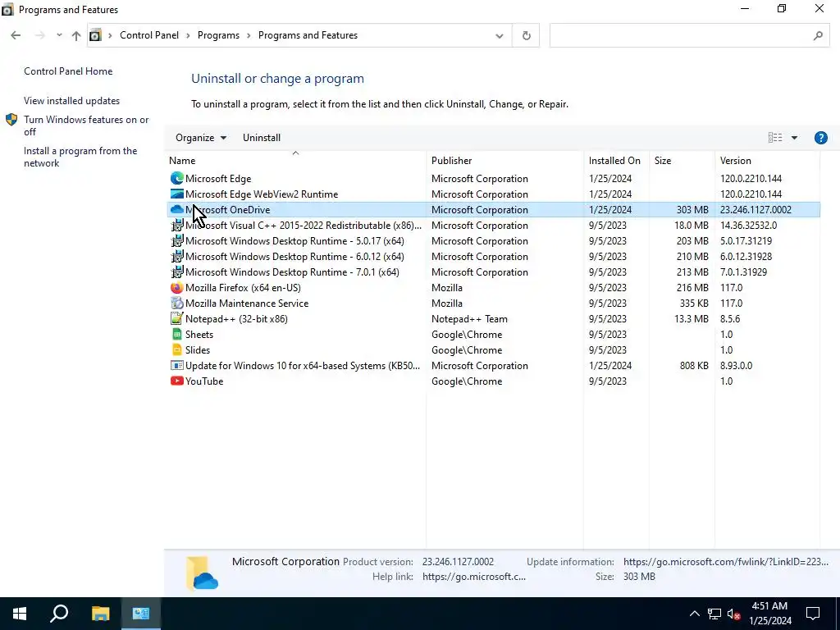Click Programs in the breadcrumb path

pyautogui.click(x=218, y=35)
